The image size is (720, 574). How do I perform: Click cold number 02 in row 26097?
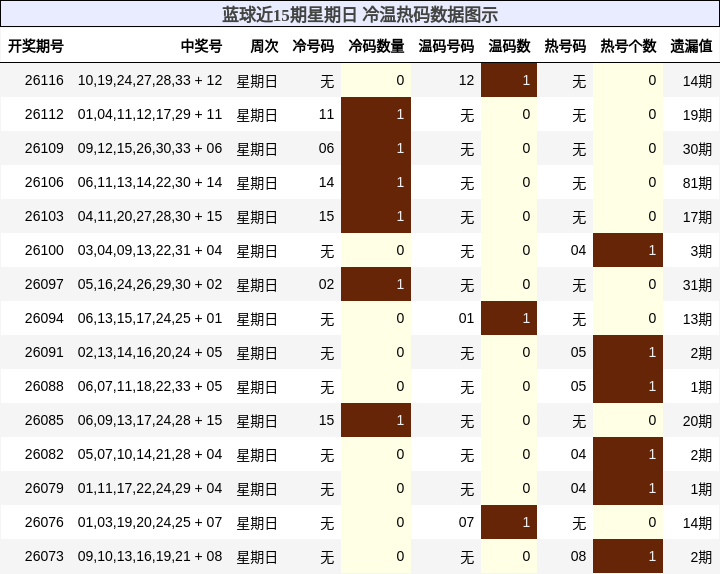[326, 284]
